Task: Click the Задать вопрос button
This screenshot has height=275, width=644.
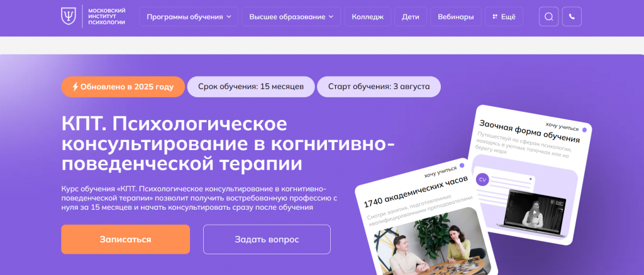Action: click(x=267, y=239)
